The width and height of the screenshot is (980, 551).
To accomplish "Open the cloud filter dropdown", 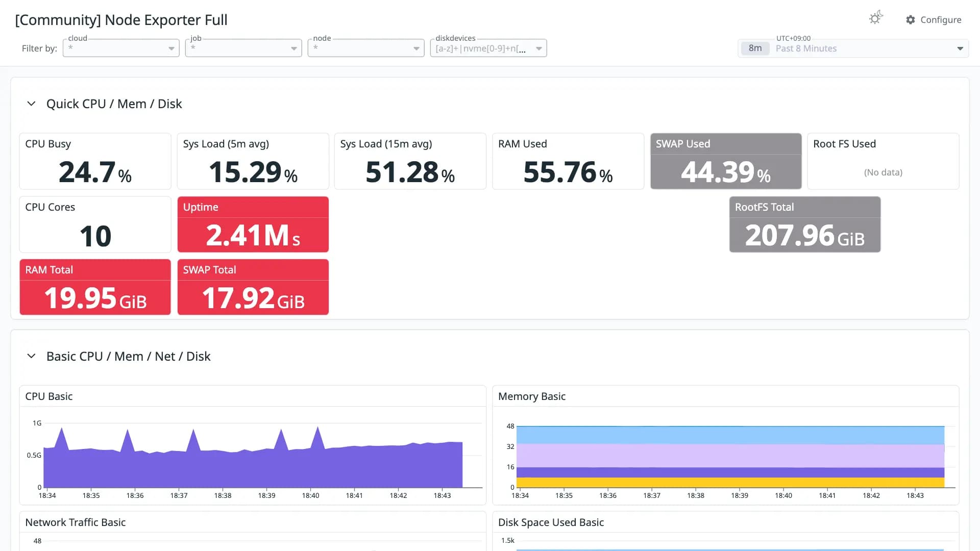I will [x=121, y=48].
